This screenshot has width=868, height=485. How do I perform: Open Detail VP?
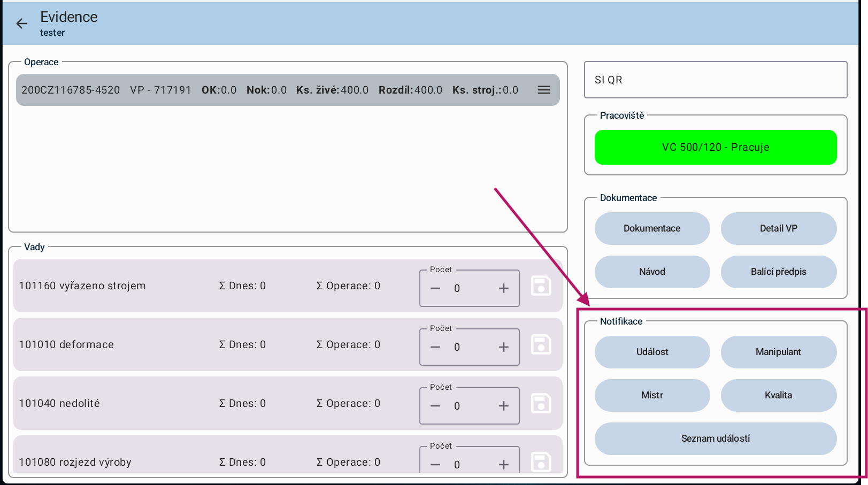[778, 228]
